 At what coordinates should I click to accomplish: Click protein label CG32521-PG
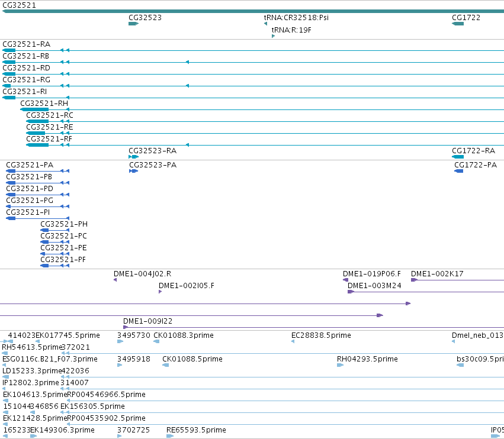tap(30, 201)
